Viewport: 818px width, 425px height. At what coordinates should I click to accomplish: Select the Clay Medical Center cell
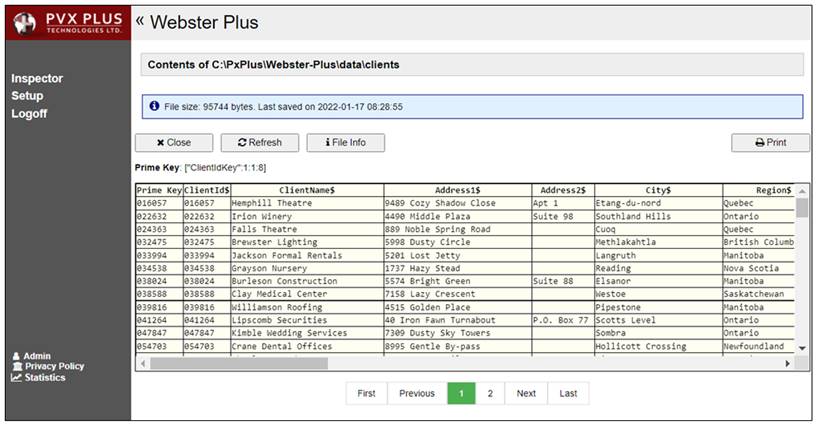click(x=307, y=294)
